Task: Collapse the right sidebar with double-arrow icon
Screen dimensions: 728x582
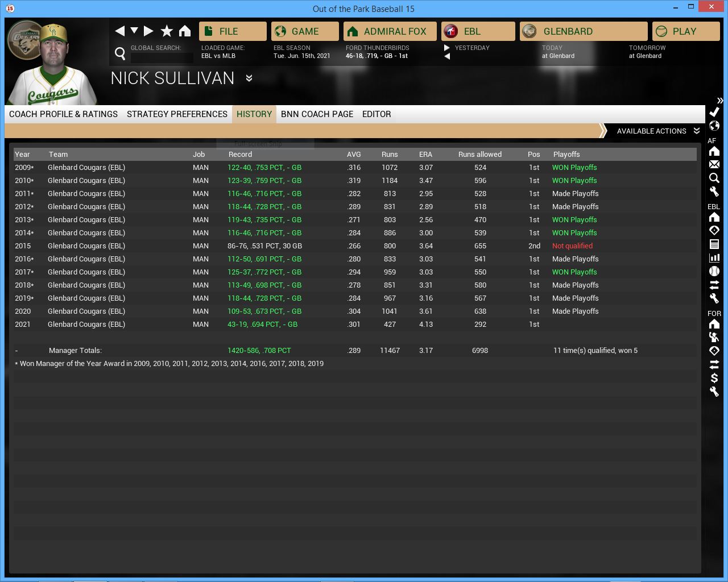Action: 719,100
